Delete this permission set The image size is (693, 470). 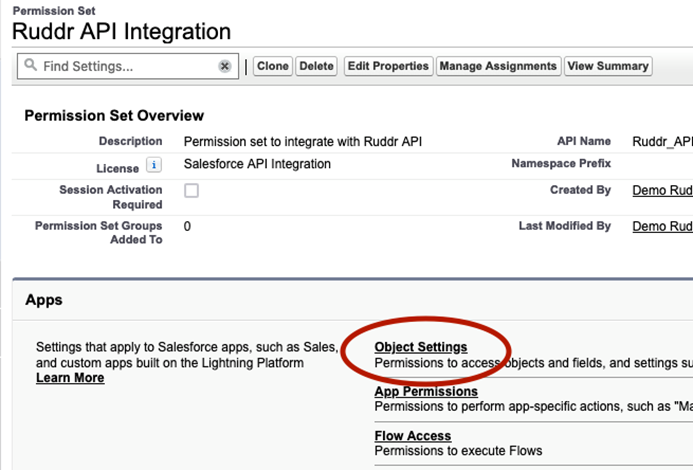[x=316, y=66]
